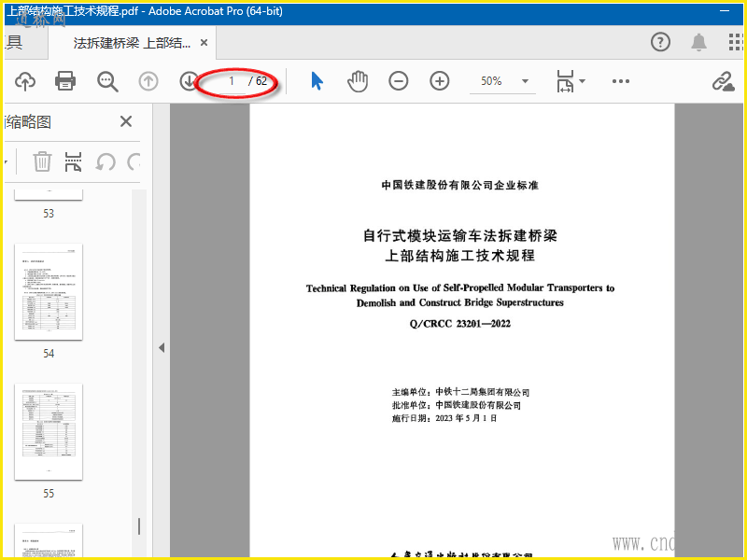
Task: Rotate page clockwise
Action: (x=134, y=161)
